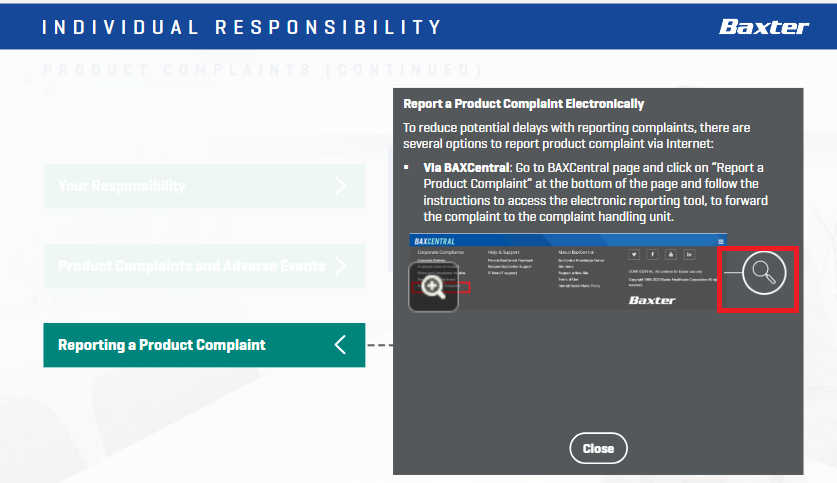Click the zoom-in plus magnifier on the screenshot

point(433,287)
